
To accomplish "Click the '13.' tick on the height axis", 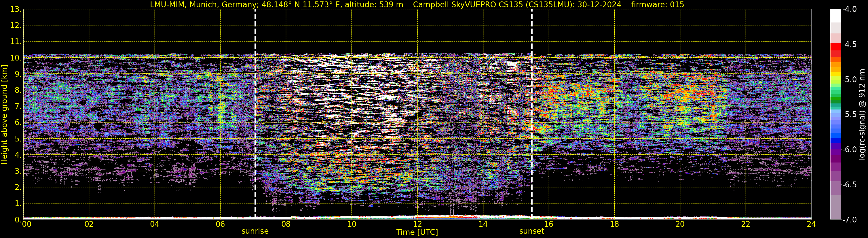I will 16,10.
